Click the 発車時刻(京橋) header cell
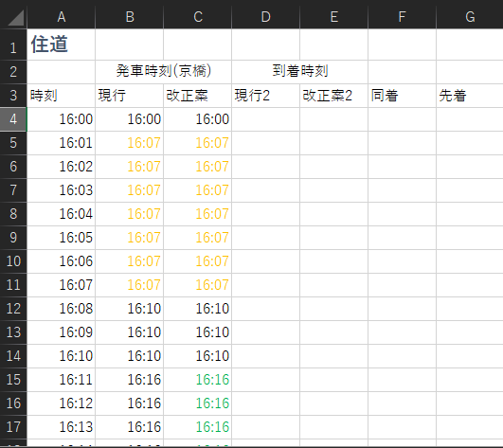 [164, 72]
